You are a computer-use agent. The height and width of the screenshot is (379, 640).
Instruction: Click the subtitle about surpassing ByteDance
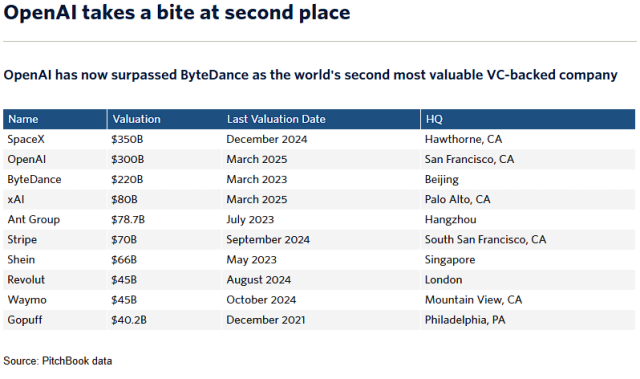coord(310,75)
